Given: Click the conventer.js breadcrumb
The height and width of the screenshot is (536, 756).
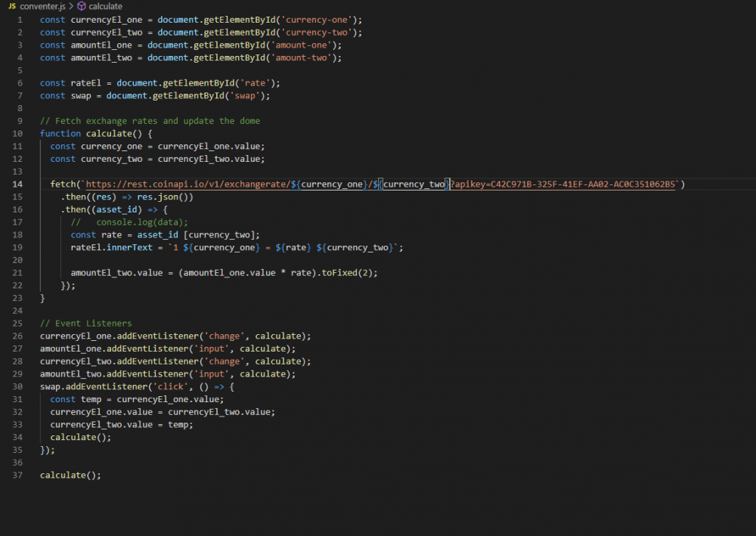Looking at the screenshot, I should pos(42,6).
